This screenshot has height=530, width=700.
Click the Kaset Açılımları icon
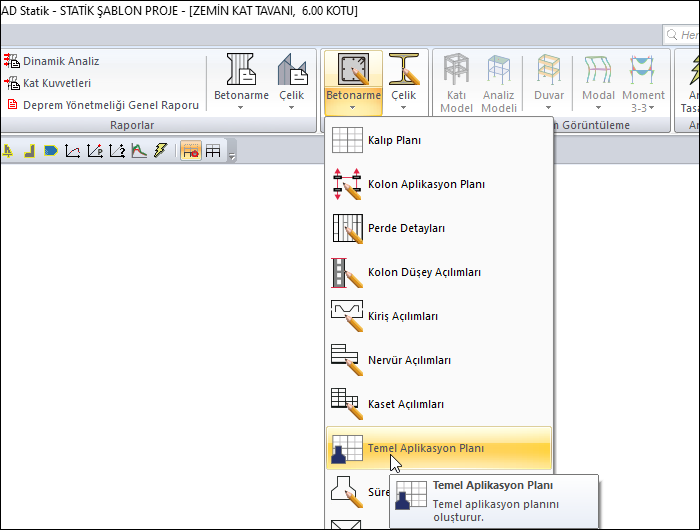346,404
